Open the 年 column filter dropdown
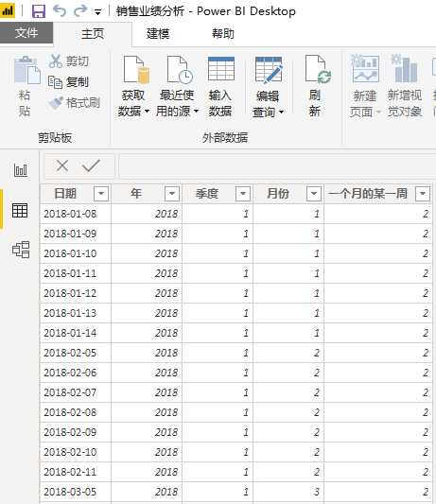Screen dimensions: 436x504 point(172,194)
